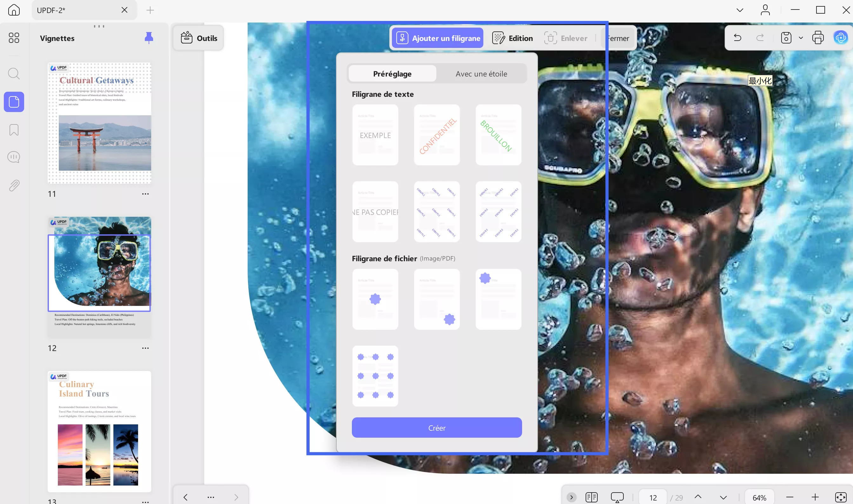Image resolution: width=853 pixels, height=504 pixels.
Task: Redo the last action
Action: click(x=760, y=37)
